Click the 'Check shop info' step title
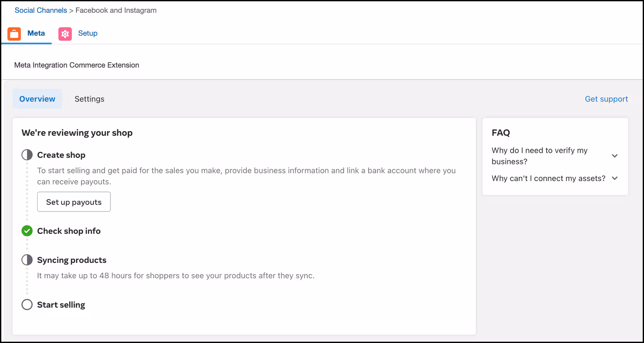Screen dimensions: 644x343 (69, 231)
